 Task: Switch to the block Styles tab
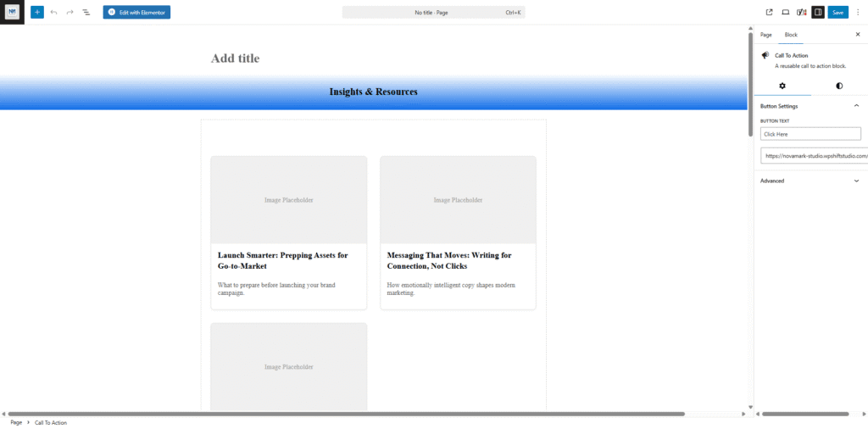(839, 86)
